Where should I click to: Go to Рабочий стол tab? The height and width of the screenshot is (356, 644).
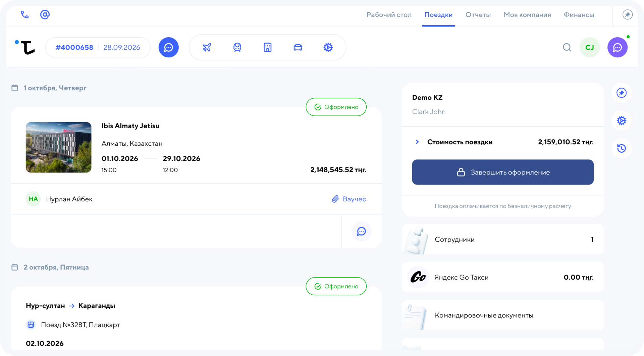[389, 15]
